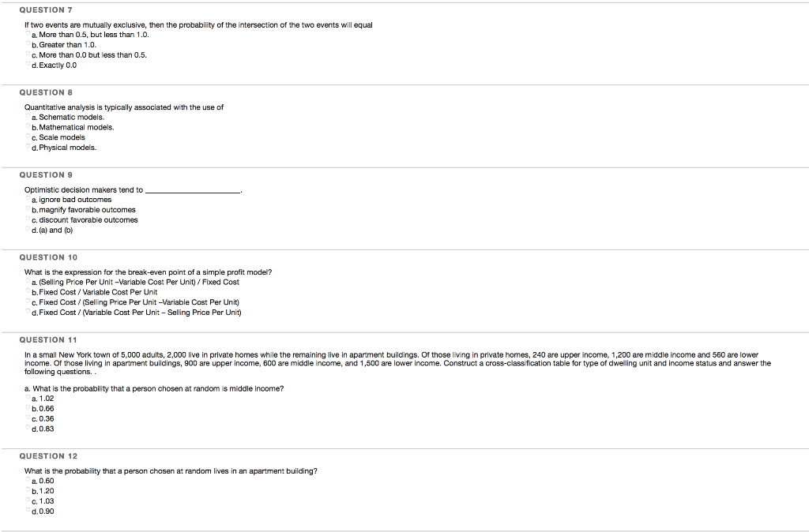Select break-even formula option a in Question 10
The width and height of the screenshot is (809, 532).
26,282
